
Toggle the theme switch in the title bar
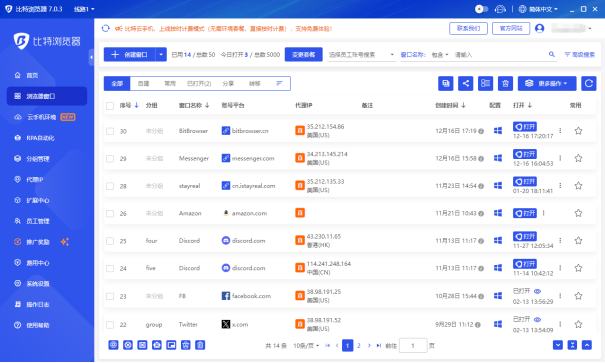pyautogui.click(x=482, y=9)
